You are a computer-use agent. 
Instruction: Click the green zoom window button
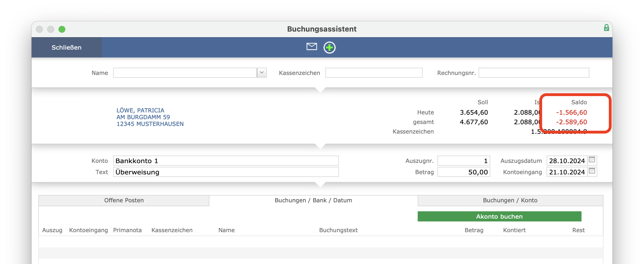[62, 29]
